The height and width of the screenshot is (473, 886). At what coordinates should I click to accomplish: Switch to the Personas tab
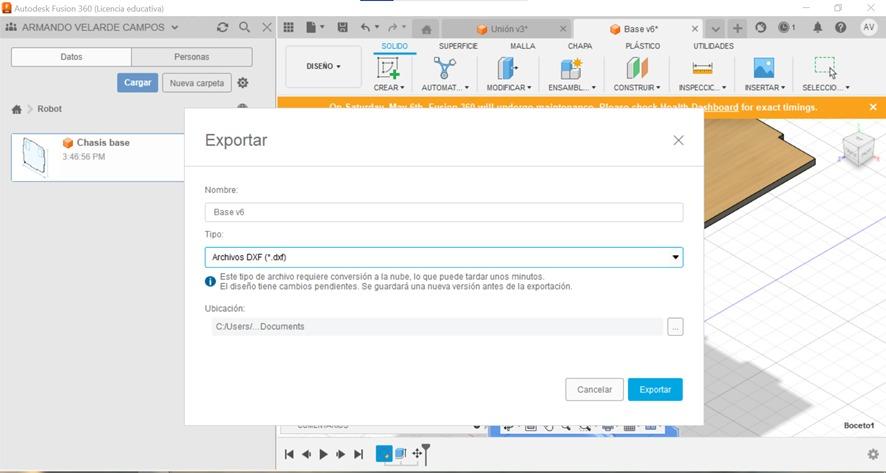click(192, 57)
